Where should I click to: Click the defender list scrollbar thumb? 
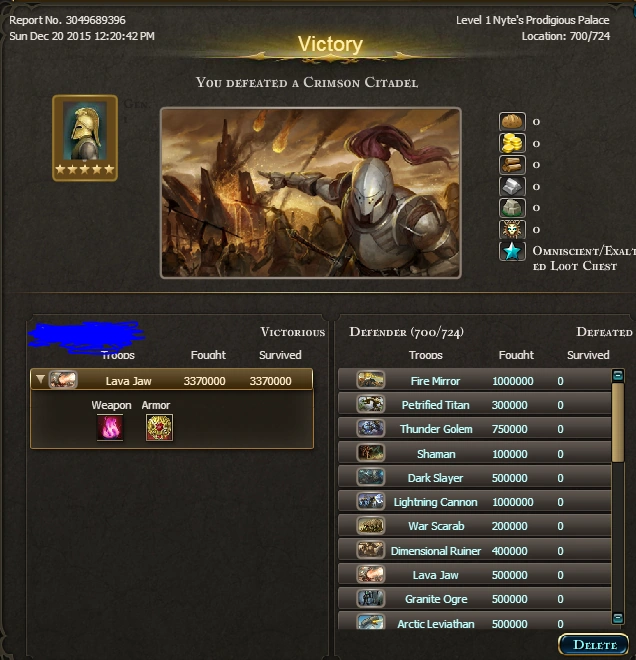click(617, 422)
